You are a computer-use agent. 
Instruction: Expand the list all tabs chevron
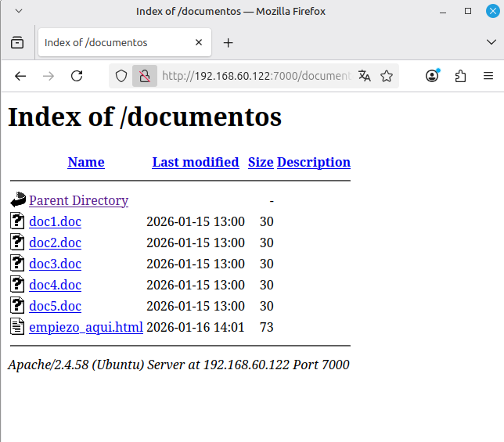[491, 42]
